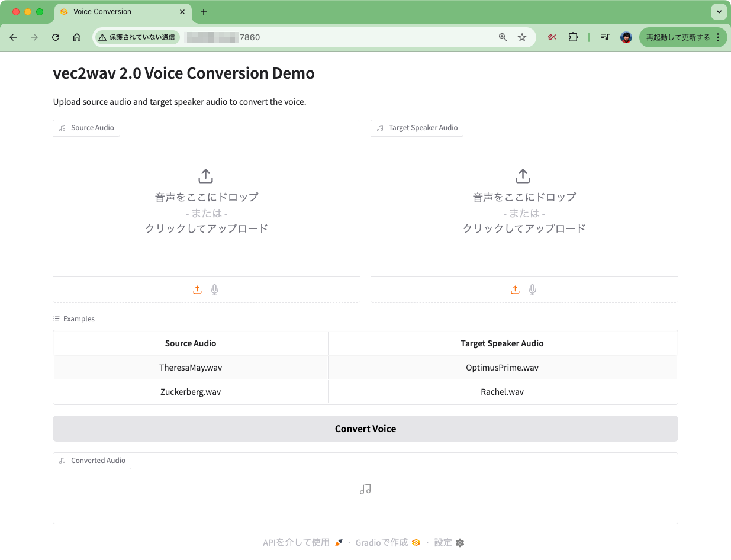Upload target speaker audio with the upload icon
The image size is (731, 560).
(x=515, y=289)
